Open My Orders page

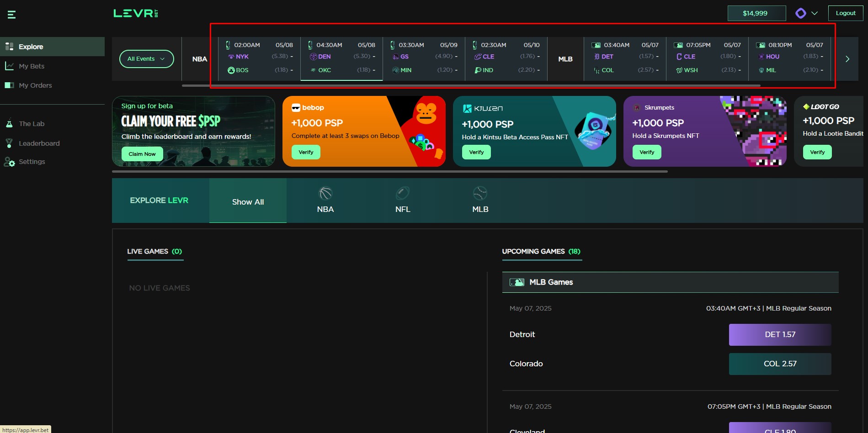click(x=35, y=85)
